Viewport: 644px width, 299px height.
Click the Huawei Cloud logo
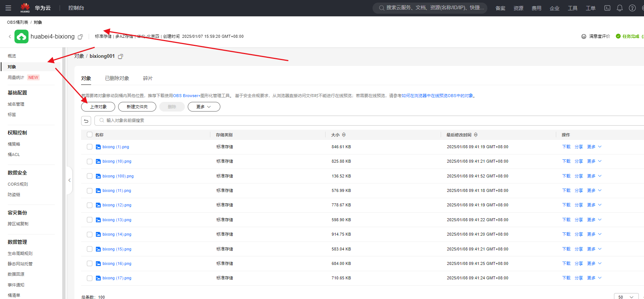click(25, 8)
